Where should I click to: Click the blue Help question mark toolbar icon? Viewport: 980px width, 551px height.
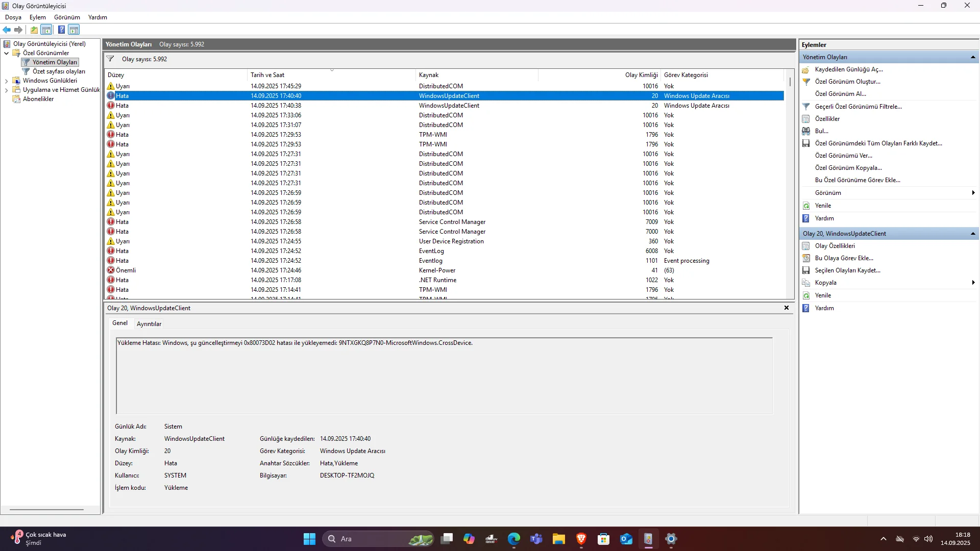(x=61, y=30)
